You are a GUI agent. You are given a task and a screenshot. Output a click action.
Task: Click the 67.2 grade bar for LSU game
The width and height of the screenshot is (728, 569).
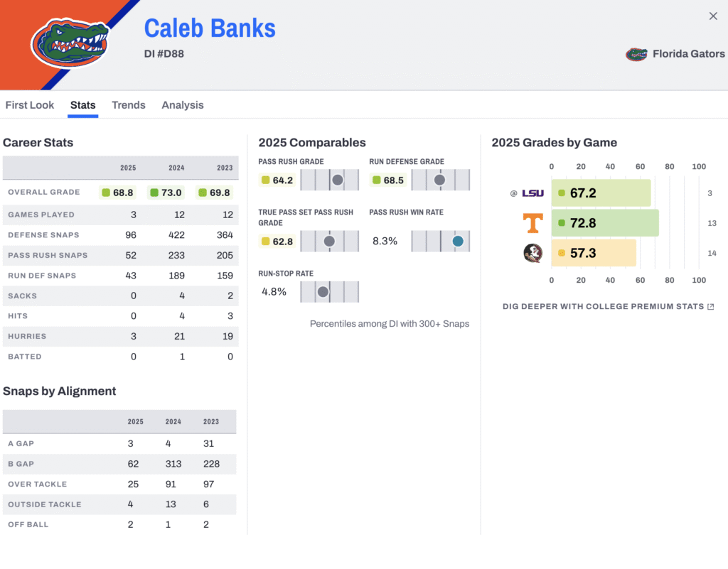(x=601, y=193)
